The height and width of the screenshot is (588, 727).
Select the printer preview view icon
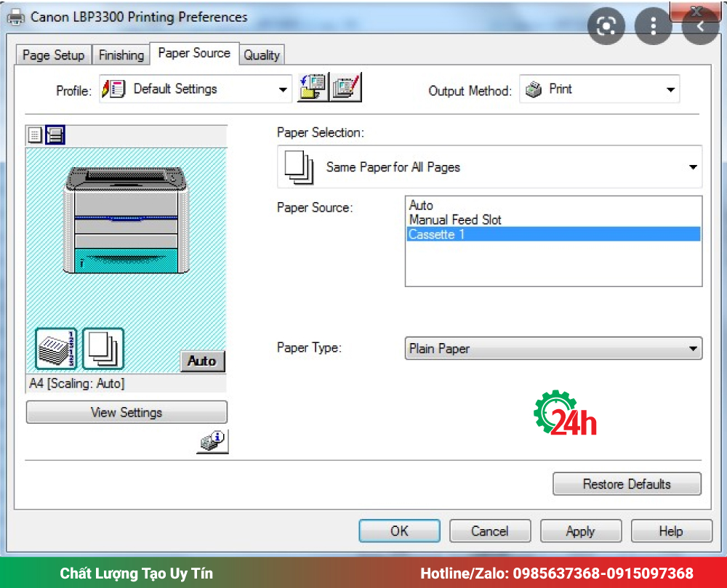click(x=55, y=135)
